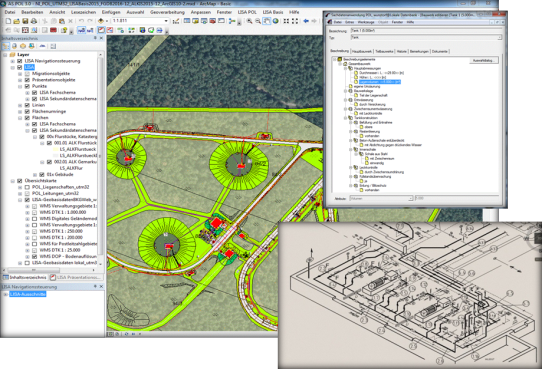This screenshot has height=369, width=542.
Task: Activate the Pan hand tool
Action: 267,21
